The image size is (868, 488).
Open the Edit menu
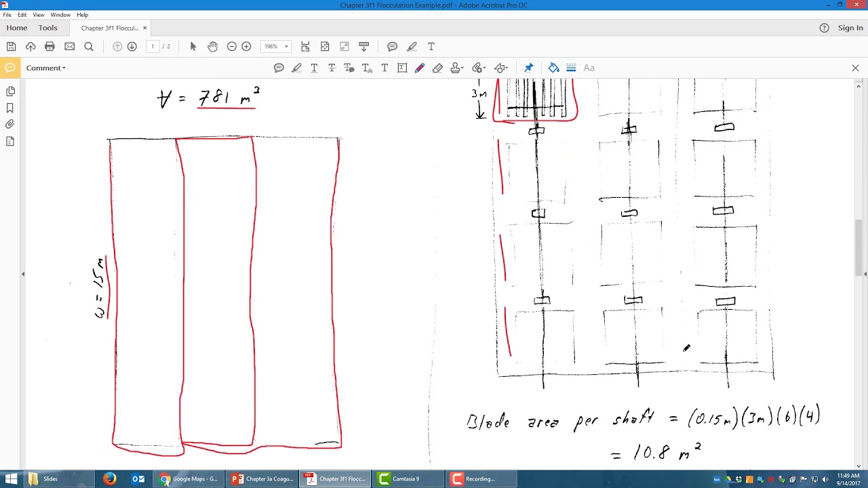point(22,15)
